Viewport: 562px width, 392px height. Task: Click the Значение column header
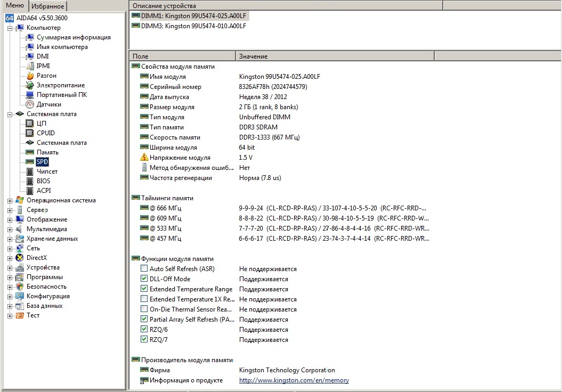tap(335, 56)
